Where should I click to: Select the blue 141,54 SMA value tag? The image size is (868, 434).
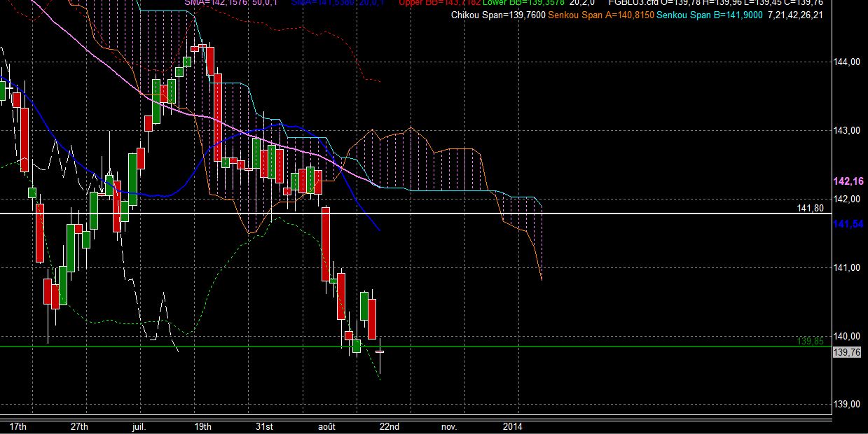pyautogui.click(x=848, y=224)
